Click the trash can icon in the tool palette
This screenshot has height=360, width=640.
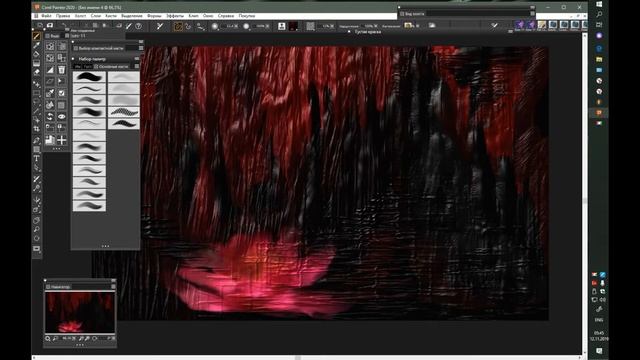[62, 70]
